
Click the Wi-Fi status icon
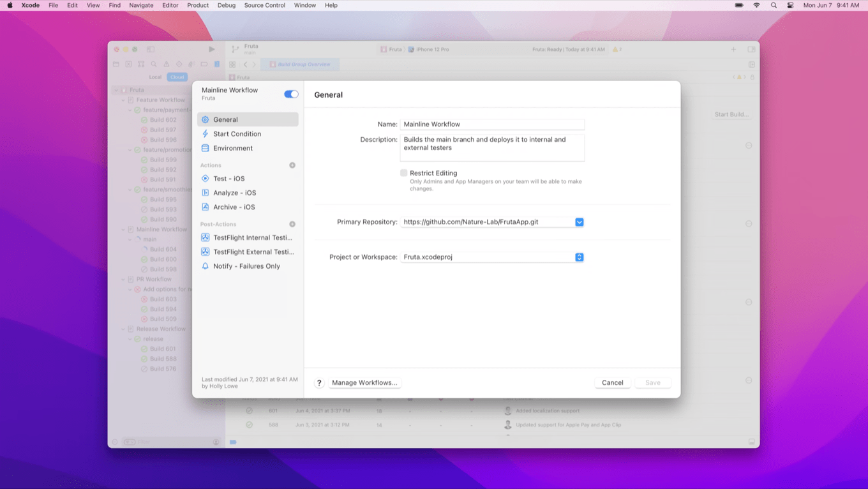click(x=756, y=5)
